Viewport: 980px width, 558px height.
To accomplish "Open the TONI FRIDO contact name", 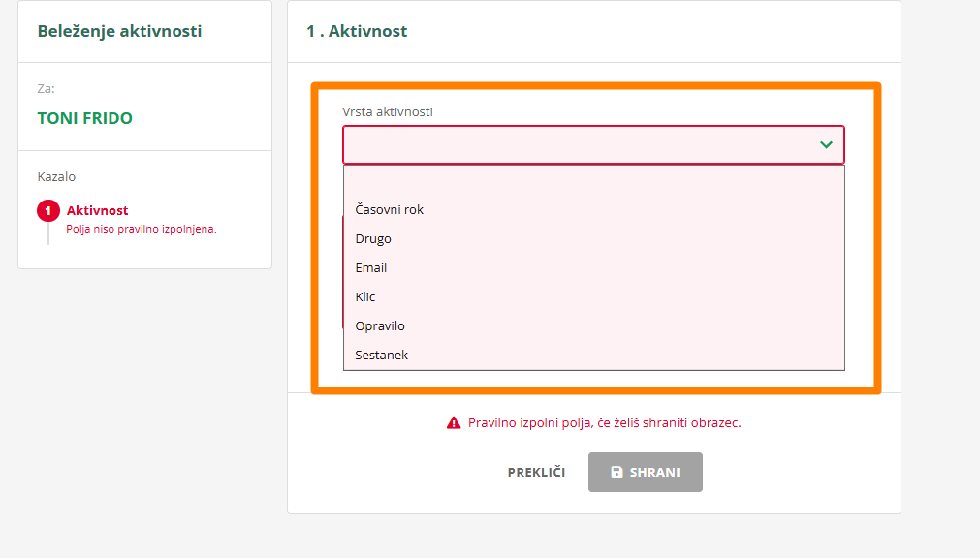I will point(85,118).
